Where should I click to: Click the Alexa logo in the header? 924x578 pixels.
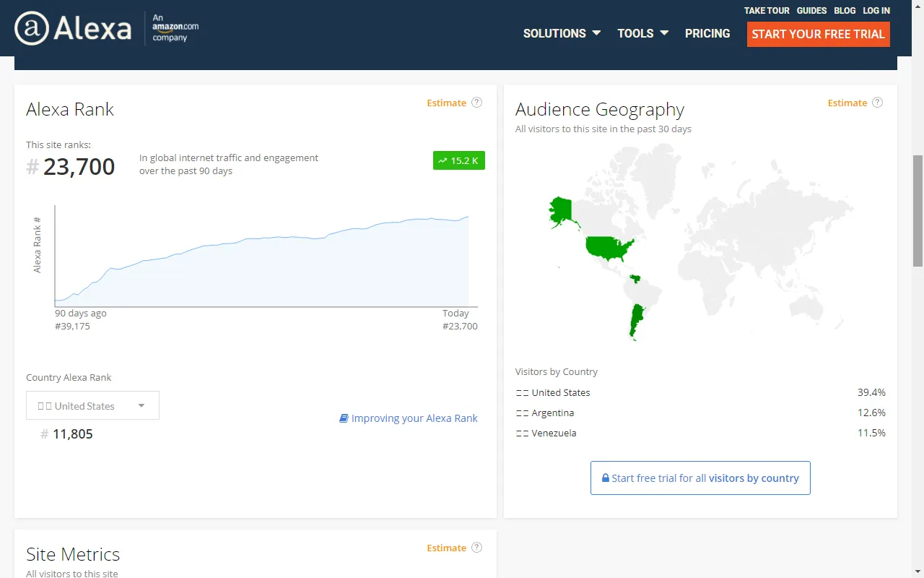pos(73,29)
